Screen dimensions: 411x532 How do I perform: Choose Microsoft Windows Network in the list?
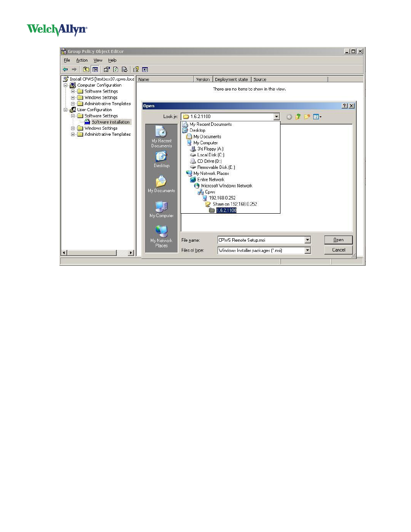click(227, 186)
